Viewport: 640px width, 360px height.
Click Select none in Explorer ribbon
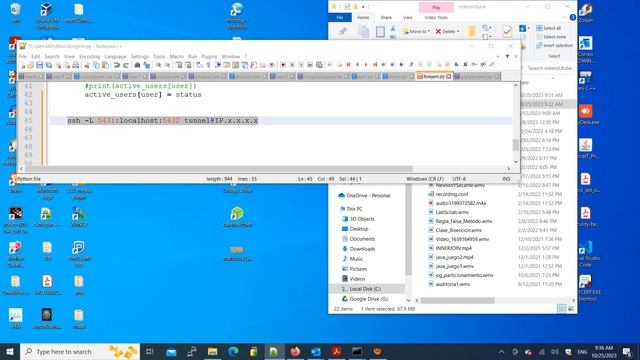551,37
